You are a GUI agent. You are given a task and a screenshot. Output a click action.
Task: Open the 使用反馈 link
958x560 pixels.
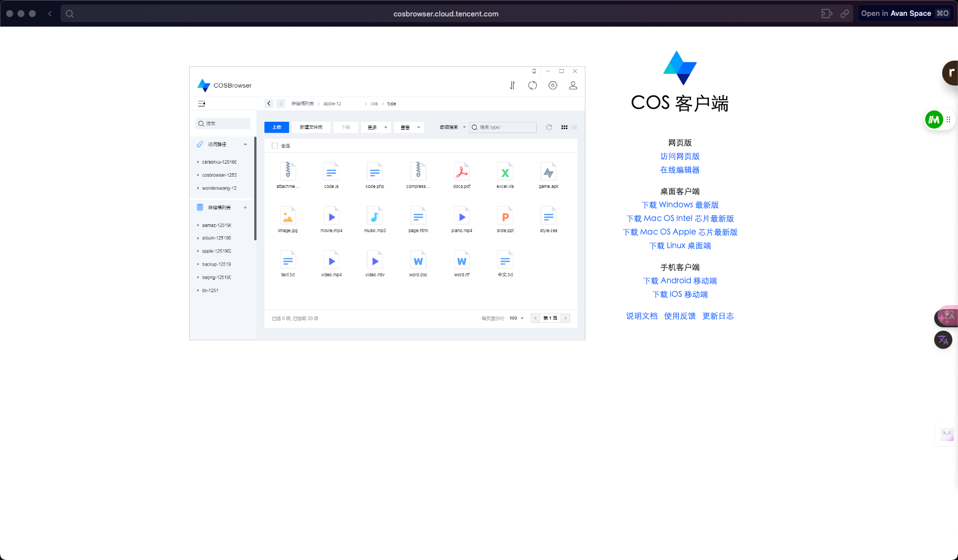[x=680, y=316]
